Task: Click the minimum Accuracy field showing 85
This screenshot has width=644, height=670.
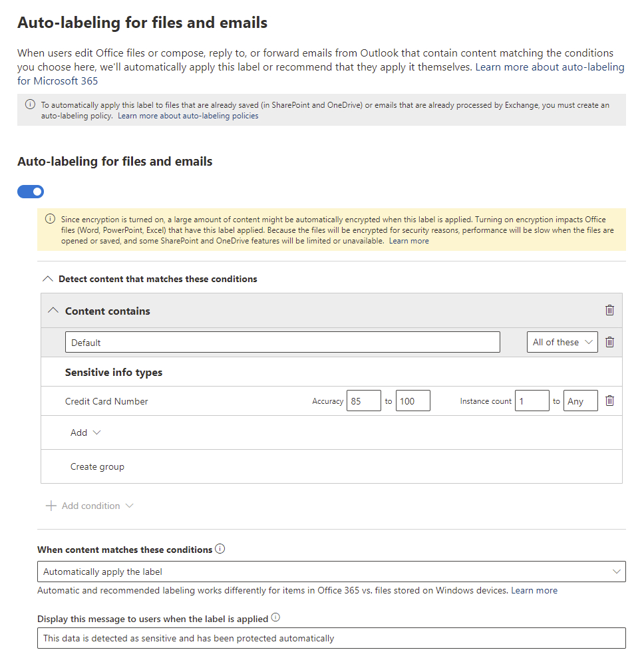Action: pyautogui.click(x=363, y=401)
